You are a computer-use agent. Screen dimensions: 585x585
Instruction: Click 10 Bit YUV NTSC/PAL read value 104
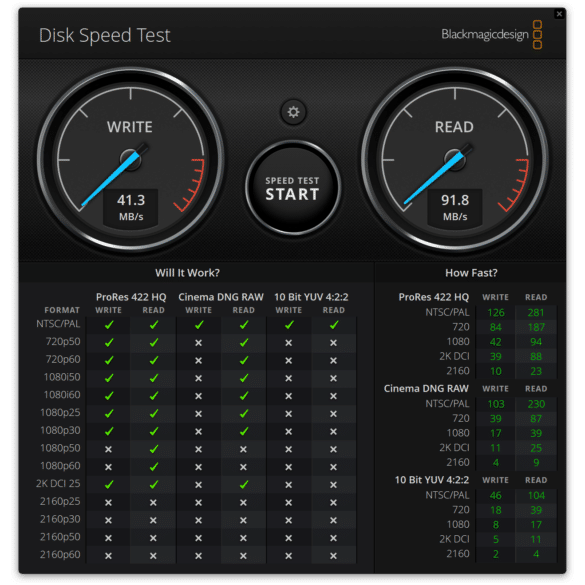coord(536,495)
